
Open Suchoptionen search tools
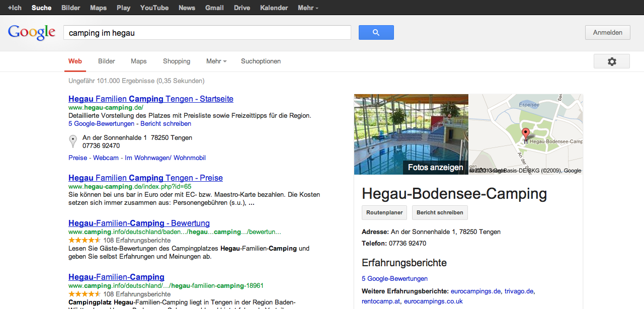[261, 61]
